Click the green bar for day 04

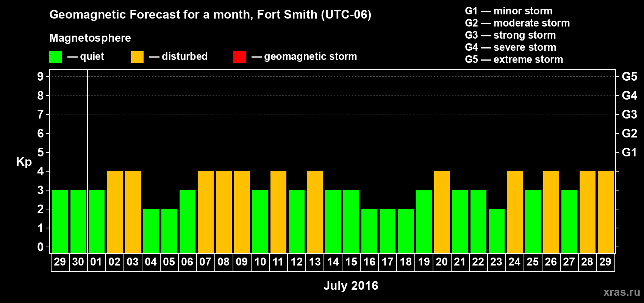pos(151,231)
